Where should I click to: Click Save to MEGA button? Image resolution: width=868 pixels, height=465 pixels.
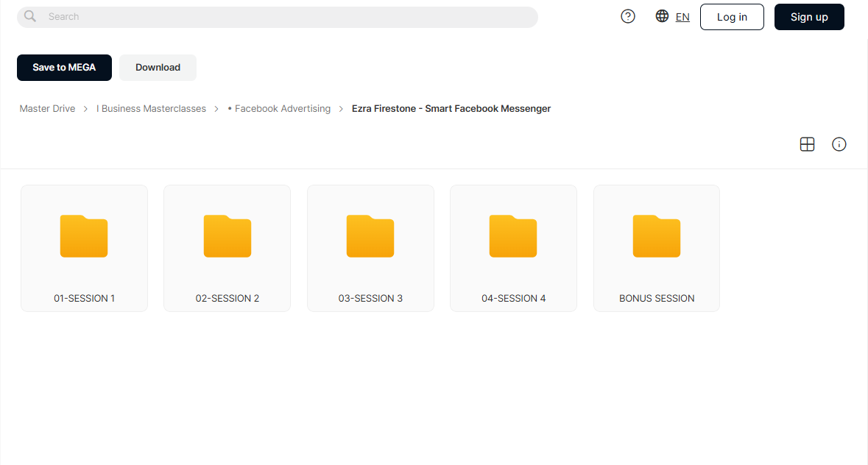pos(64,68)
